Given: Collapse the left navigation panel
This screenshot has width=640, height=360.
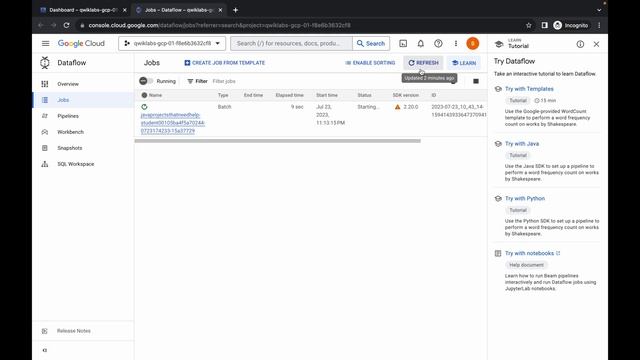Looking at the screenshot, I should [x=45, y=350].
